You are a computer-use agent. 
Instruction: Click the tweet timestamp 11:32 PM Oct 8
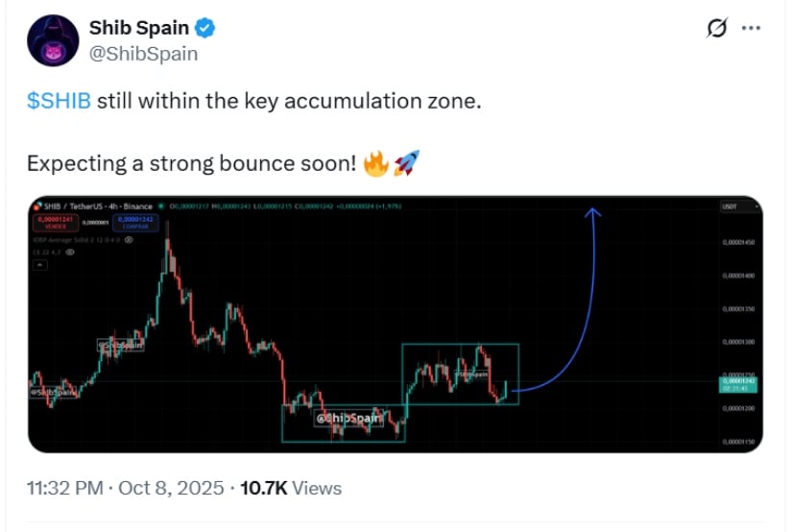[125, 488]
